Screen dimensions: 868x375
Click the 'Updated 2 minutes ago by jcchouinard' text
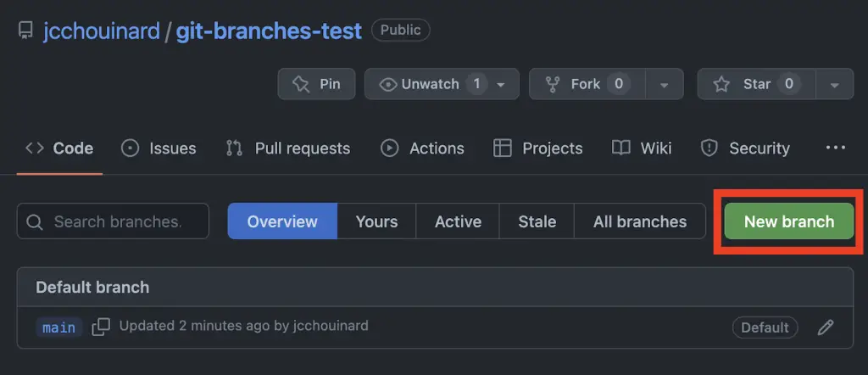pos(243,326)
